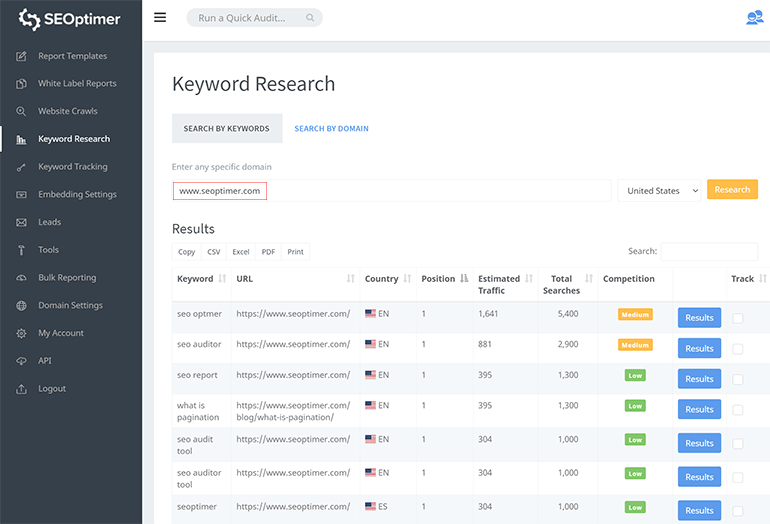This screenshot has width=770, height=524.
Task: Open the United States country dropdown
Action: click(x=659, y=190)
